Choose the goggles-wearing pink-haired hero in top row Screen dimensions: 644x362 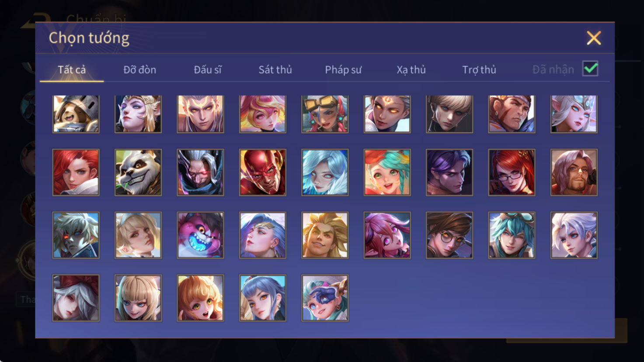[x=325, y=114]
